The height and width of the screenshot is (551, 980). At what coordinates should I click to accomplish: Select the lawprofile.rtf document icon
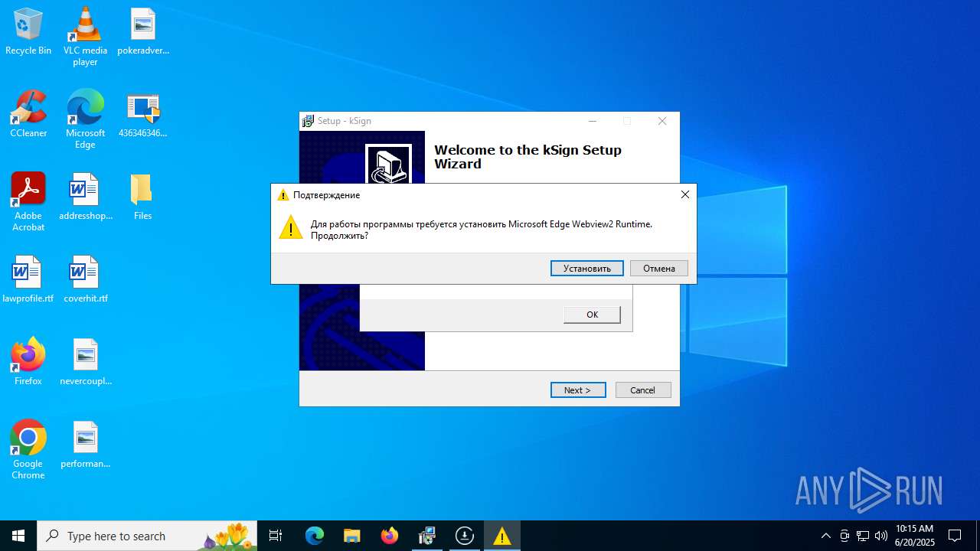pos(28,280)
